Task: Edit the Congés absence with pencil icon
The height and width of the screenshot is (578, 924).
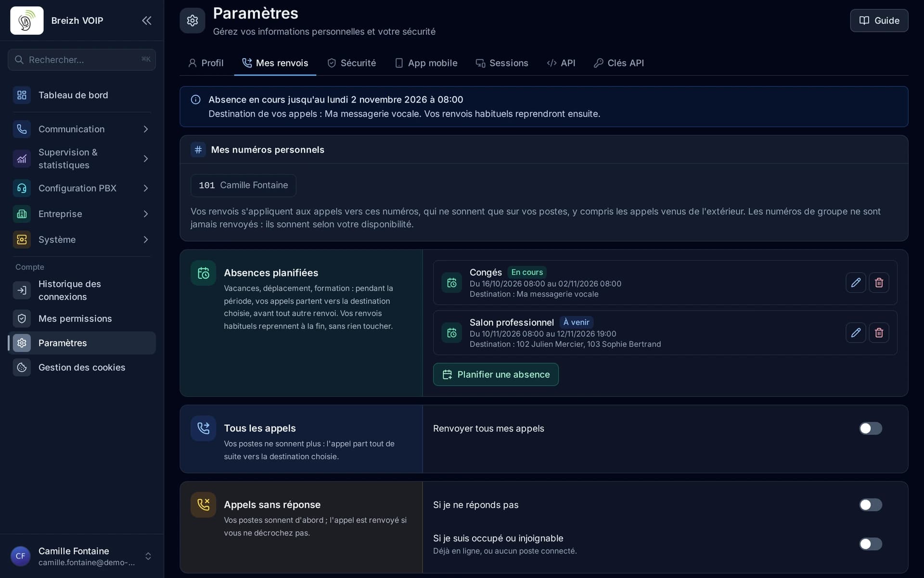Action: point(856,283)
